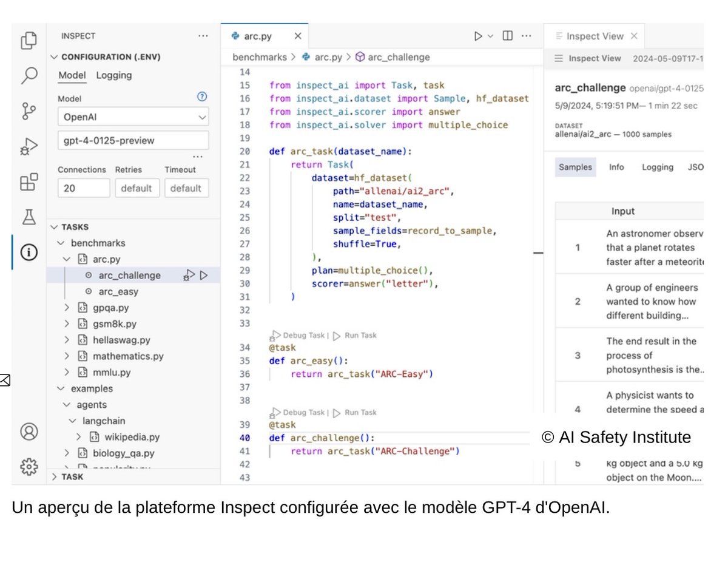
Task: Collapse the langchain folder
Action: (73, 421)
